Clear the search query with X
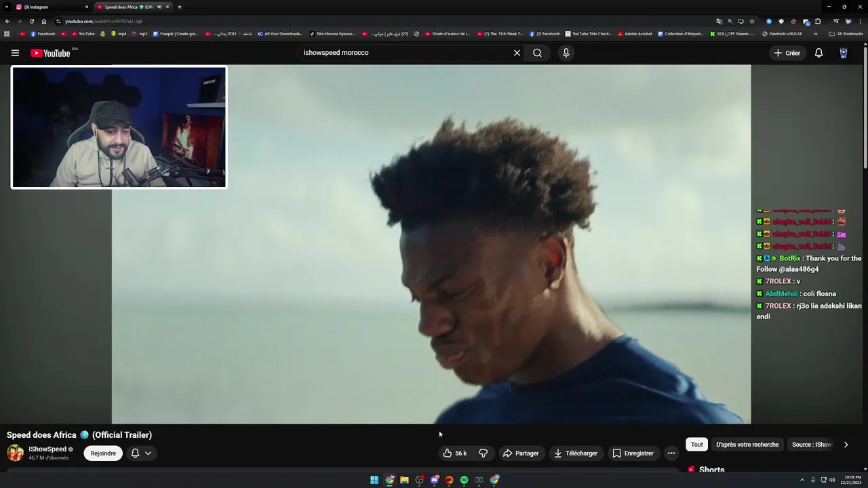 click(517, 53)
